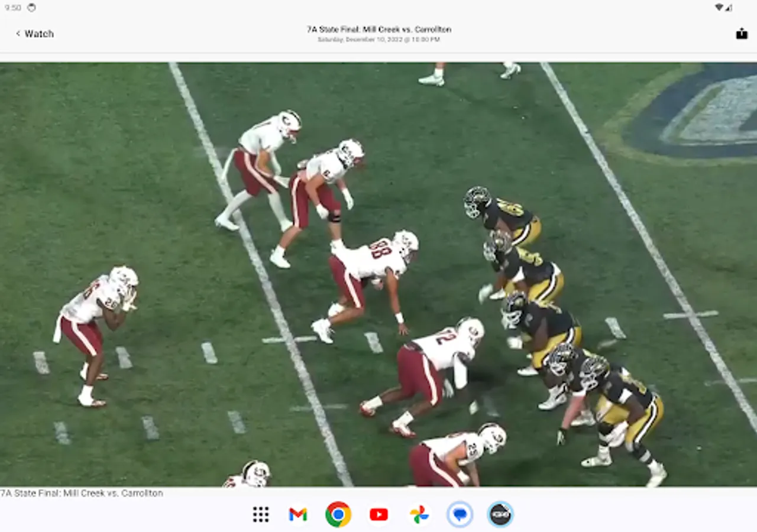Go back via the Watch label

(x=39, y=34)
